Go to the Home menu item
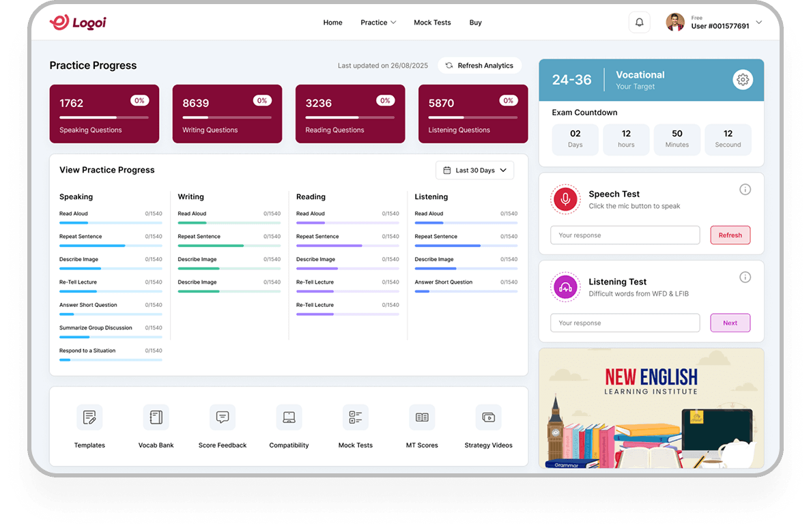Image resolution: width=811 pixels, height=532 pixels. coord(332,23)
